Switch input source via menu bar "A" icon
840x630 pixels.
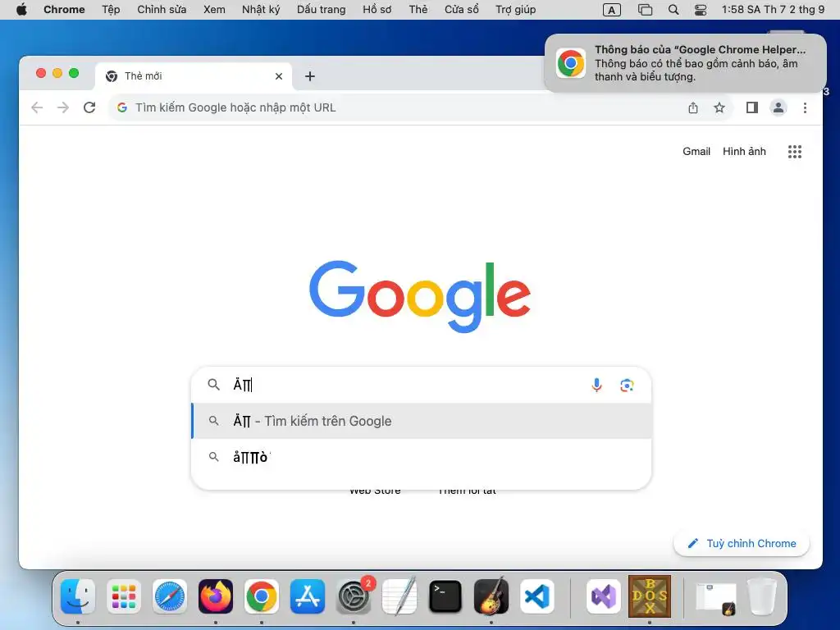click(x=612, y=10)
